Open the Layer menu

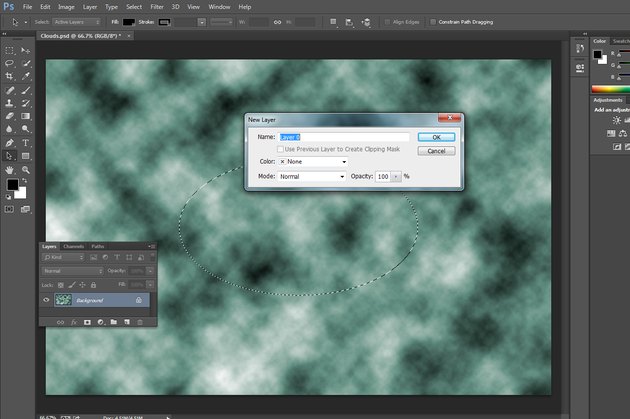pyautogui.click(x=90, y=7)
